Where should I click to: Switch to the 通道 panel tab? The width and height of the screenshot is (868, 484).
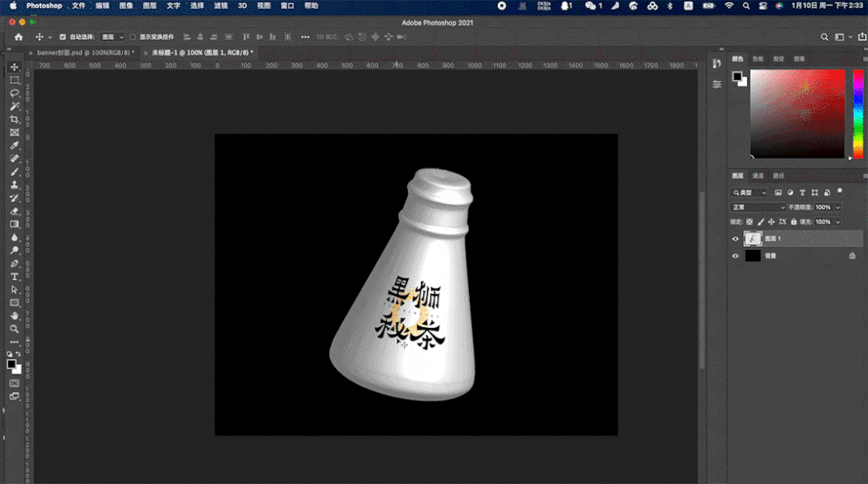click(758, 175)
